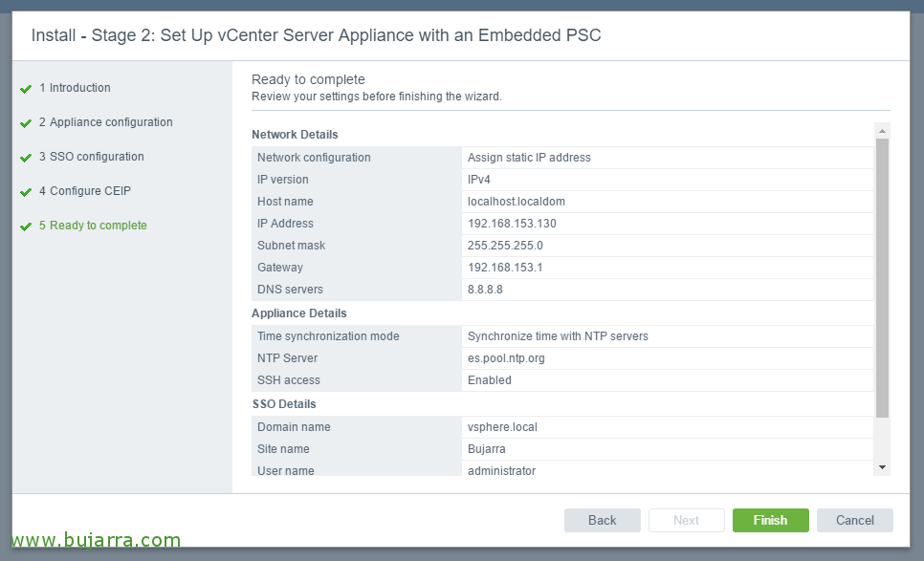
Task: Click the green checkmark beside Introduction step
Action: click(x=25, y=89)
